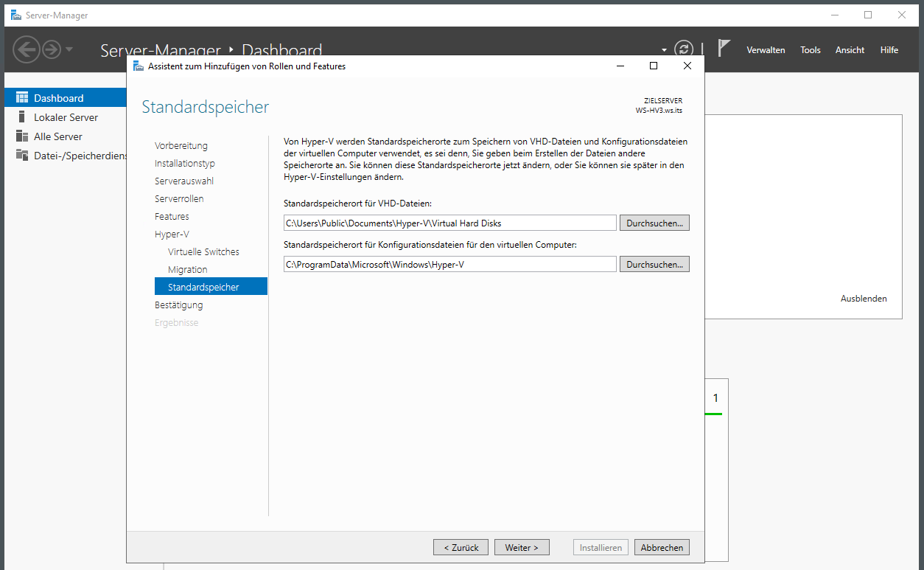
Task: Open the notifications flag icon
Action: click(x=724, y=49)
